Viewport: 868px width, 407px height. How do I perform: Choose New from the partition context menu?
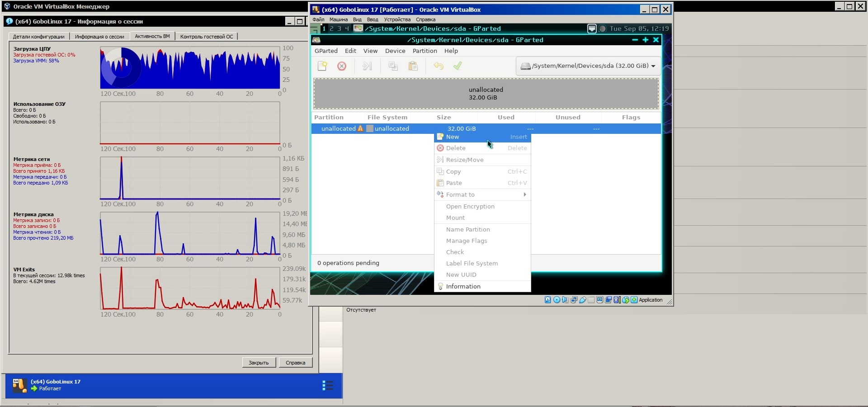(x=453, y=137)
